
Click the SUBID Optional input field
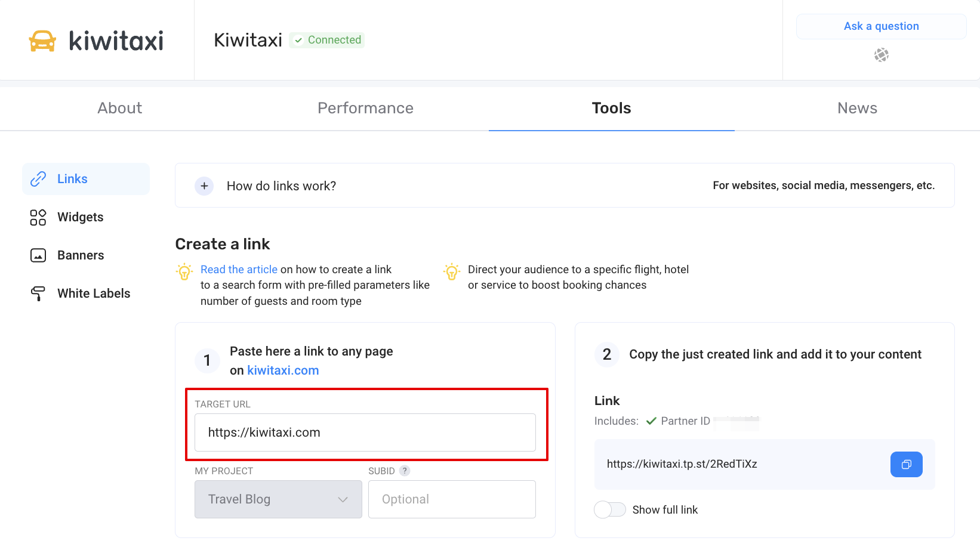coord(452,499)
